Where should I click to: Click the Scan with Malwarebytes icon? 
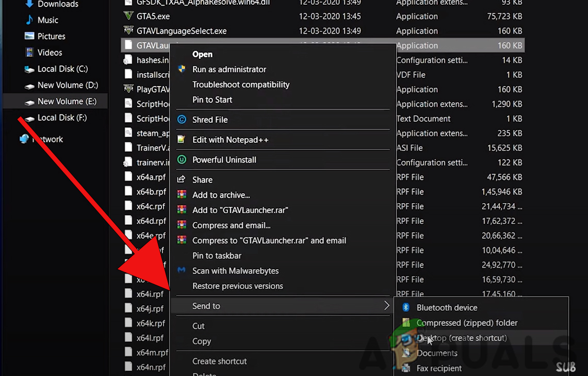point(182,270)
